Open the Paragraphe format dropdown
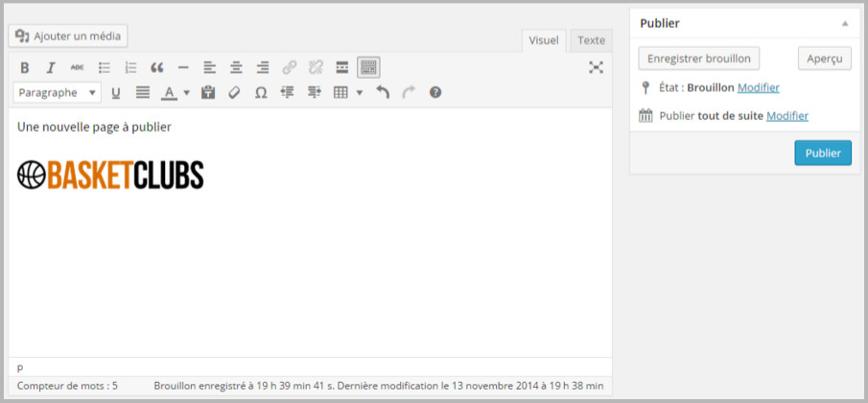This screenshot has height=403, width=868. (57, 92)
